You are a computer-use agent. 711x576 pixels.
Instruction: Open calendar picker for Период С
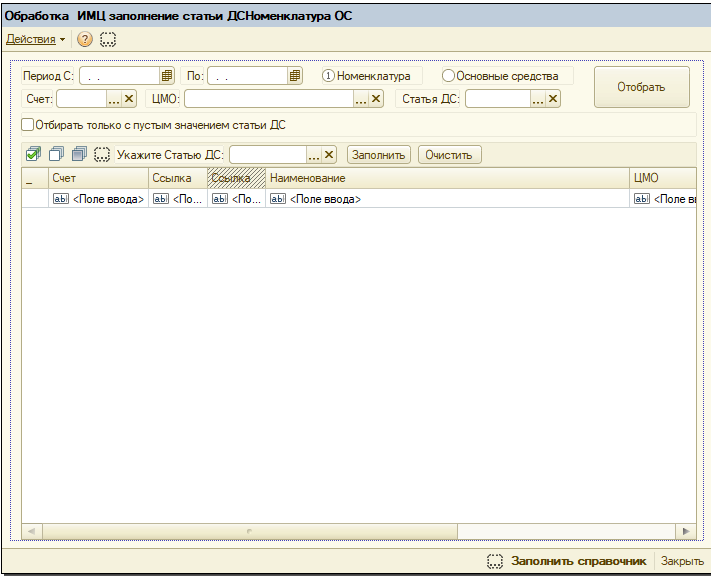click(x=167, y=76)
